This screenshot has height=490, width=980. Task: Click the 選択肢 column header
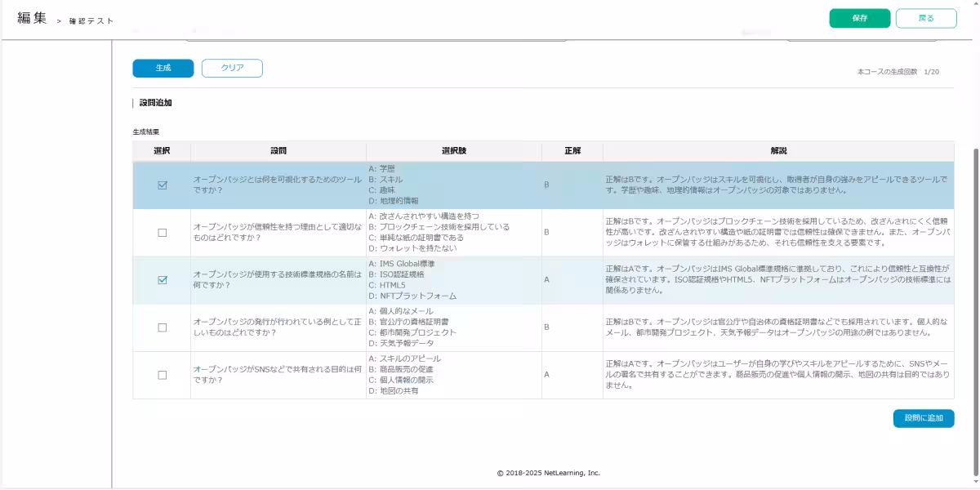click(x=454, y=151)
